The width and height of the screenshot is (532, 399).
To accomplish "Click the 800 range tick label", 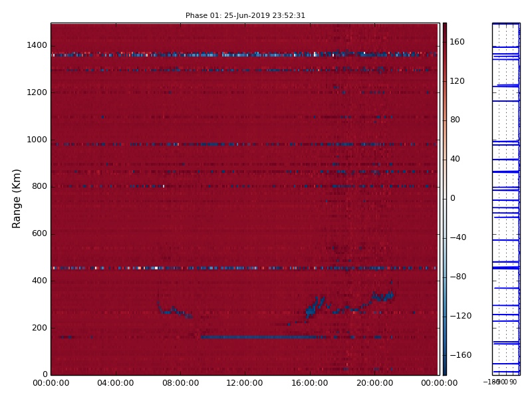I will pos(39,186).
